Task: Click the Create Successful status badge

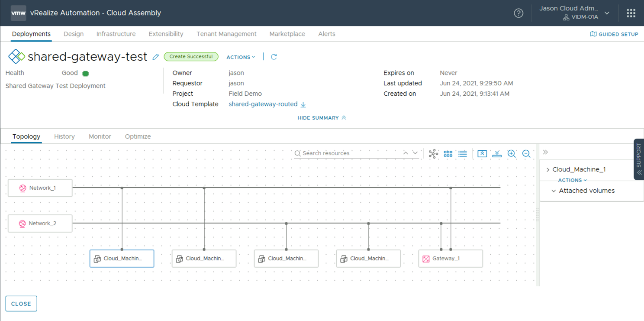Action: click(x=191, y=57)
